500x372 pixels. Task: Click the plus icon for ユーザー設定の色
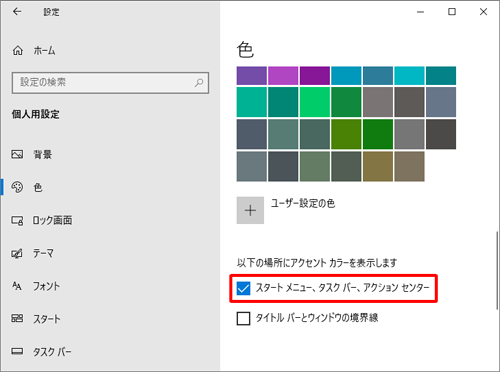250,210
